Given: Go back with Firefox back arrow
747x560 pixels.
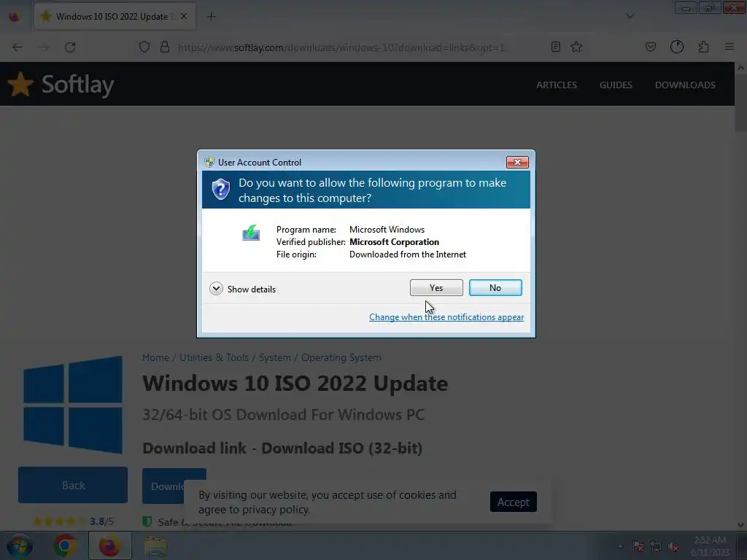Looking at the screenshot, I should [18, 47].
